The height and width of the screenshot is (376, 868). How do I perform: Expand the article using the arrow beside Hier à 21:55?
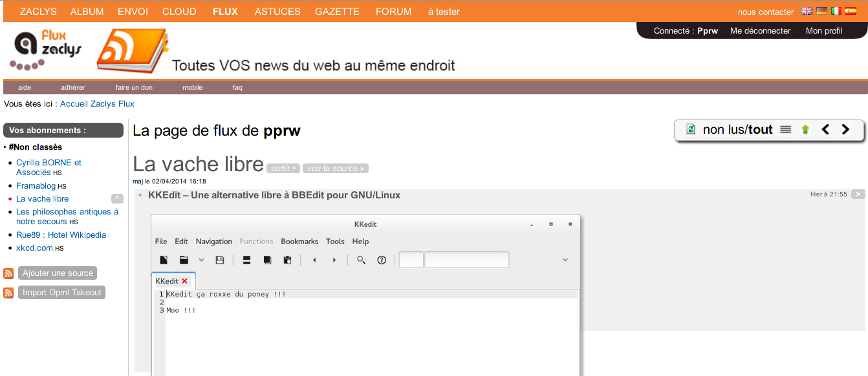click(x=858, y=194)
